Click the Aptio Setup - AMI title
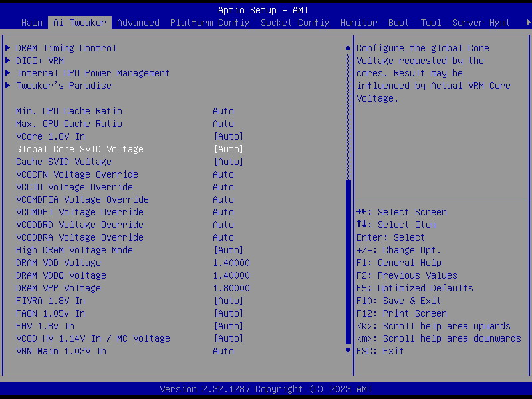The image size is (532, 399). (263, 10)
